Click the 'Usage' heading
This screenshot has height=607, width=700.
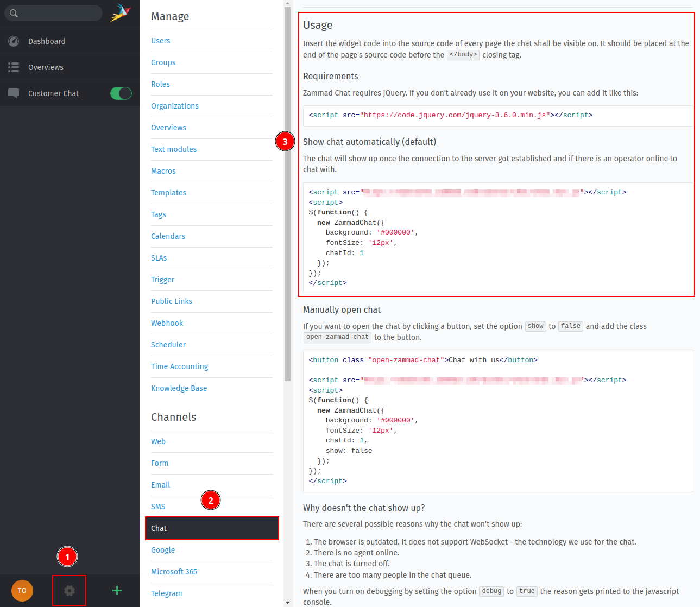(x=318, y=25)
